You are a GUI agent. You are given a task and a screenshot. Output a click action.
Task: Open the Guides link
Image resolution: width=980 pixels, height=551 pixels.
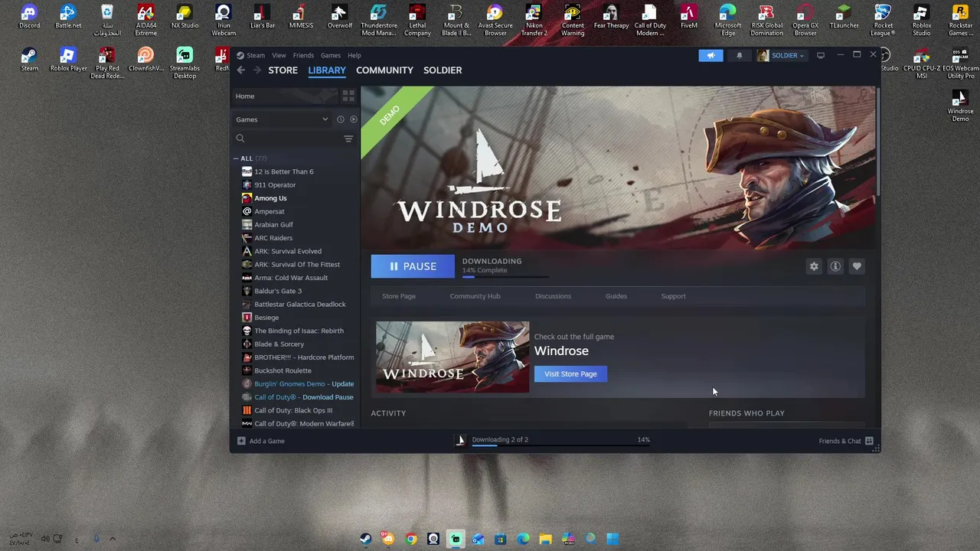click(x=616, y=296)
